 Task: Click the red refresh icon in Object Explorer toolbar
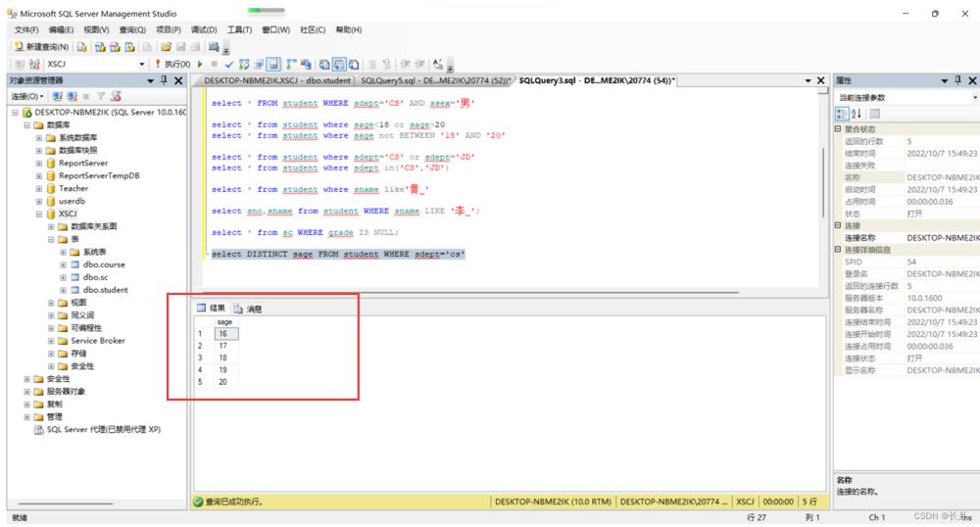[116, 96]
